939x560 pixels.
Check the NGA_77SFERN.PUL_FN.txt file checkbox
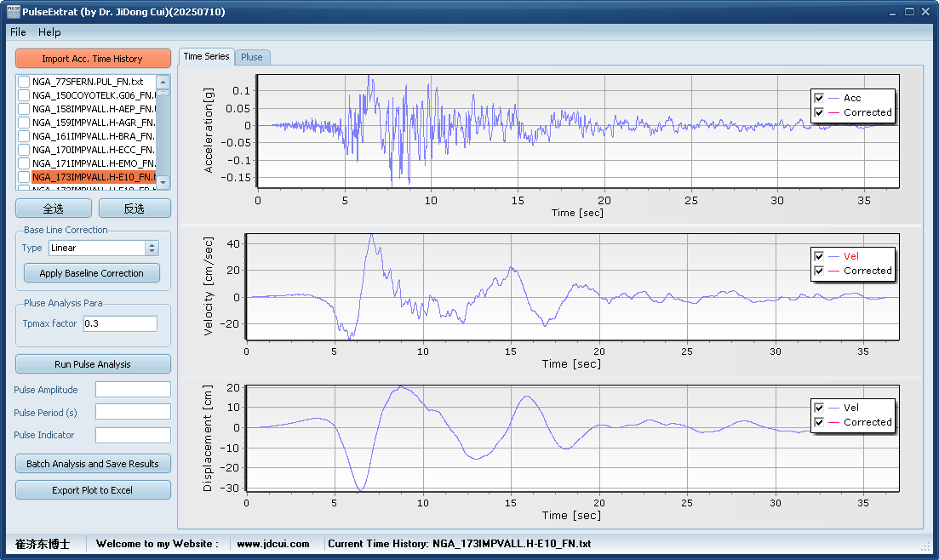click(x=24, y=82)
